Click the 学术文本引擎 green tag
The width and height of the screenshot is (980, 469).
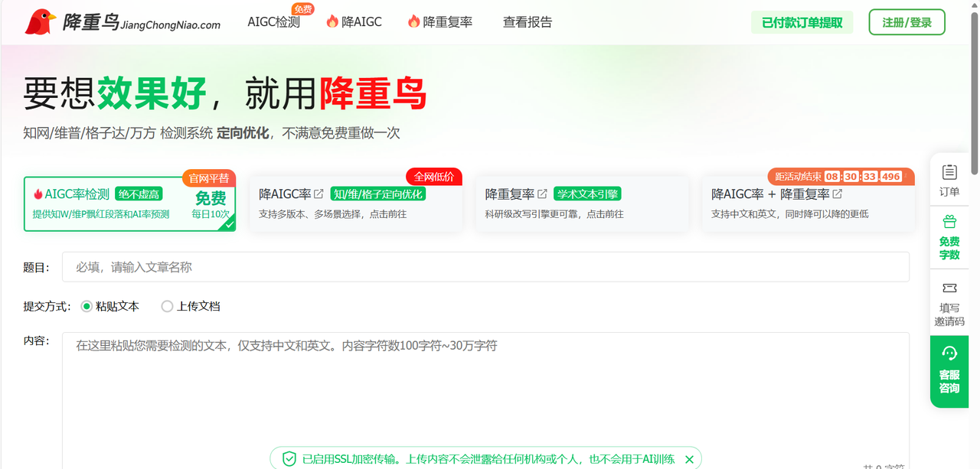click(587, 194)
